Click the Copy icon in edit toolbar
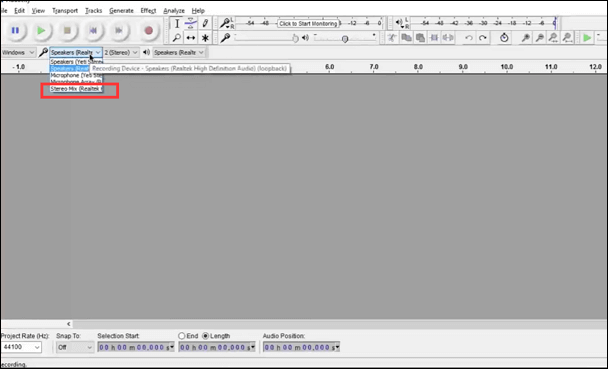Screen dimensions: 608x369 pyautogui.click(x=406, y=38)
